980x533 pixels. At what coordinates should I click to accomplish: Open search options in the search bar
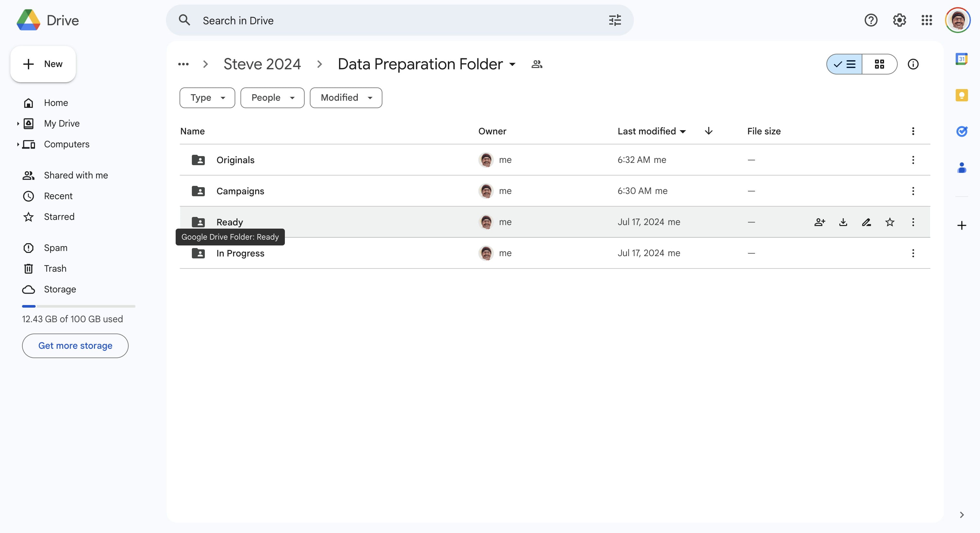(x=614, y=20)
